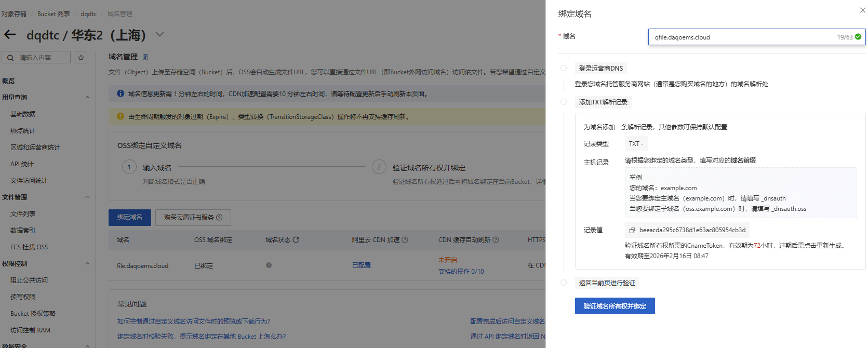Click the 购买云盾证书服务 button
868x348 pixels.
(x=193, y=218)
